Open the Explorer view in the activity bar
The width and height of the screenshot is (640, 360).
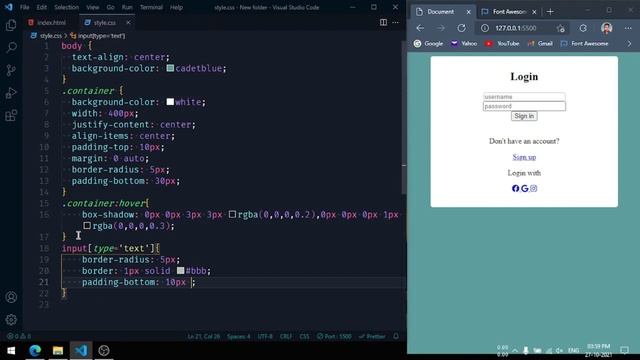11,25
